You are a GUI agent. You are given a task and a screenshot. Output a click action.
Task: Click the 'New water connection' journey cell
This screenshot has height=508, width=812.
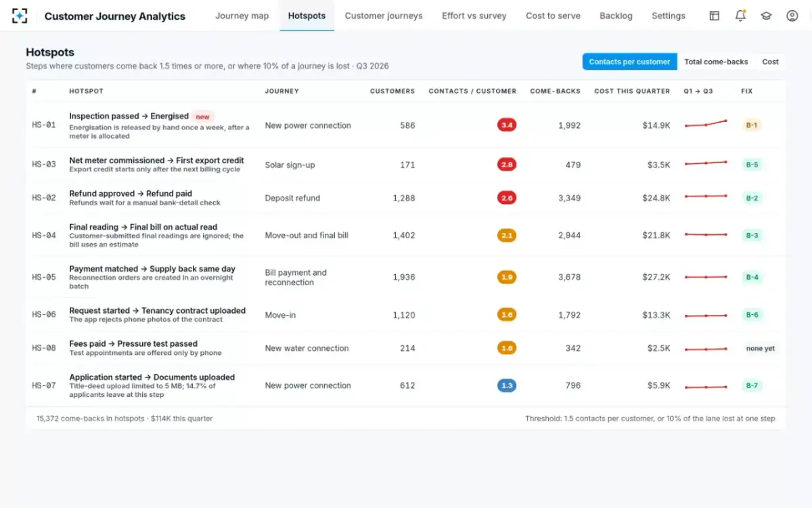307,348
